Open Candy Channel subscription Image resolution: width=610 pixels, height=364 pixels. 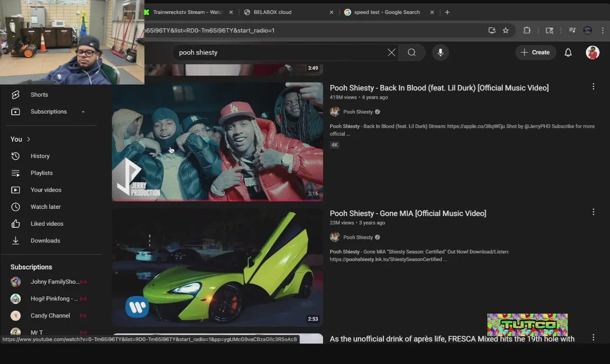coord(51,315)
